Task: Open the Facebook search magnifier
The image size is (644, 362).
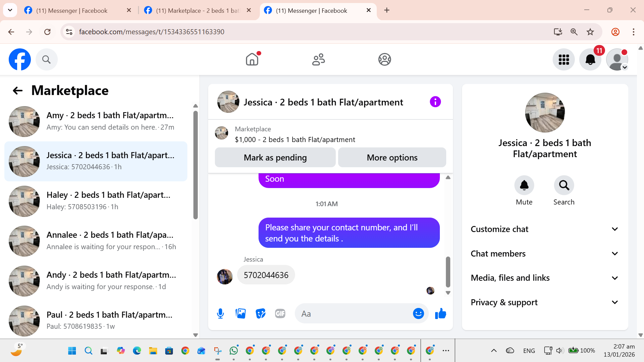Action: (x=46, y=59)
